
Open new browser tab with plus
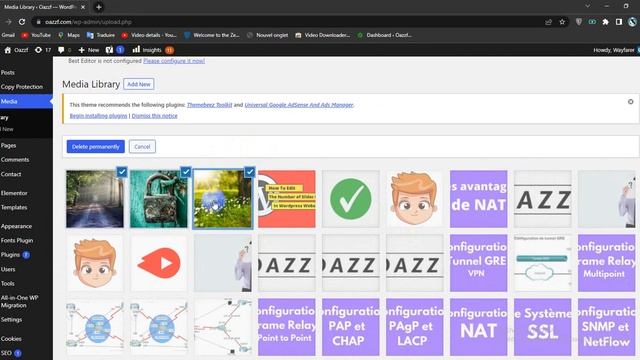tap(99, 7)
